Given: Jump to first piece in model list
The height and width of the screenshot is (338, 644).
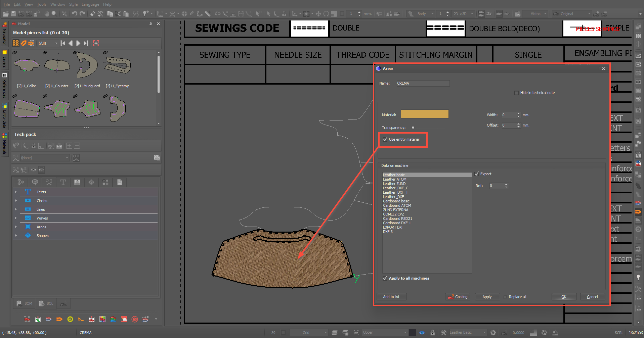Looking at the screenshot, I should pos(63,43).
